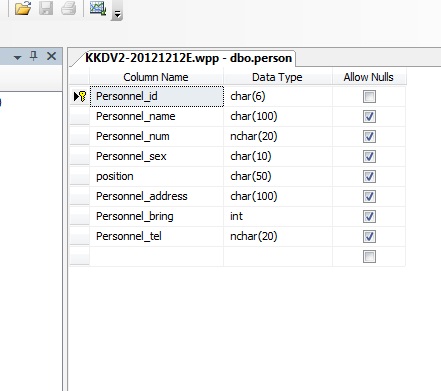Click the Print icon in toolbar
Image resolution: width=441 pixels, height=391 pixels.
tap(69, 8)
